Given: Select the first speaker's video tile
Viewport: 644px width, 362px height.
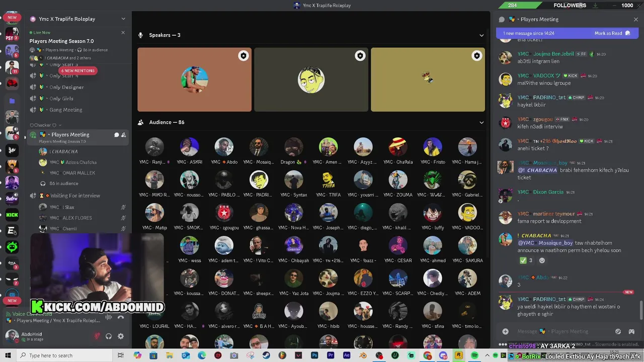Looking at the screenshot, I should point(194,79).
